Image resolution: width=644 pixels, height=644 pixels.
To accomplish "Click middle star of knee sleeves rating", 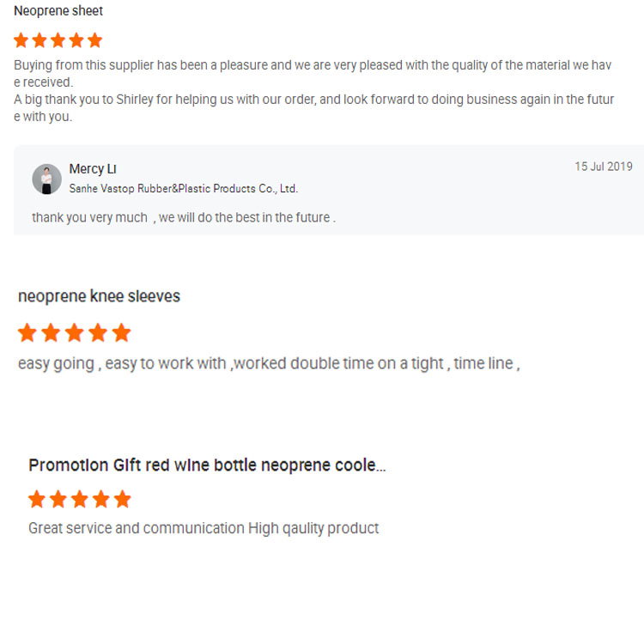I will click(75, 332).
